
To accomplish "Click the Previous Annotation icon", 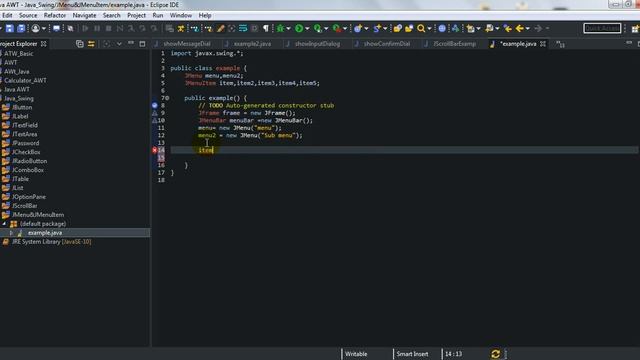I will 489,28.
